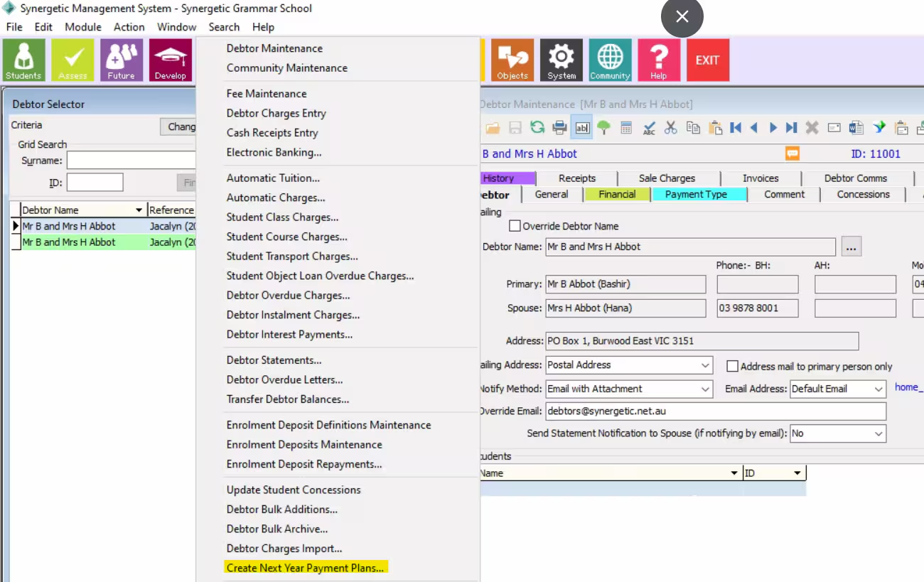Viewport: 924px width, 582px height.
Task: Switch to the Financial tab
Action: pos(617,195)
